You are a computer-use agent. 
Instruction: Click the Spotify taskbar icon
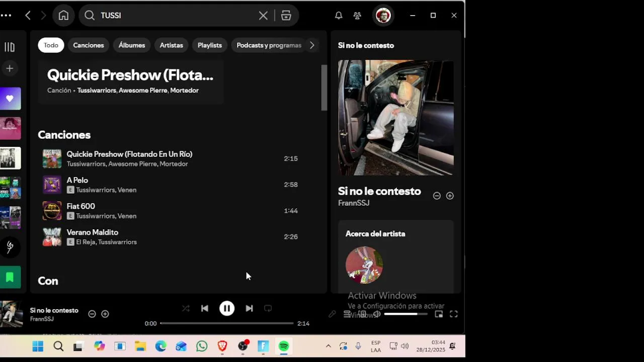pyautogui.click(x=284, y=346)
